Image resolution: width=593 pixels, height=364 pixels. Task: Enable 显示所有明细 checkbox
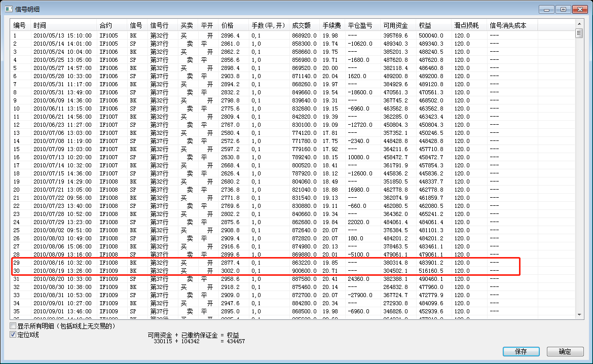coord(13,325)
